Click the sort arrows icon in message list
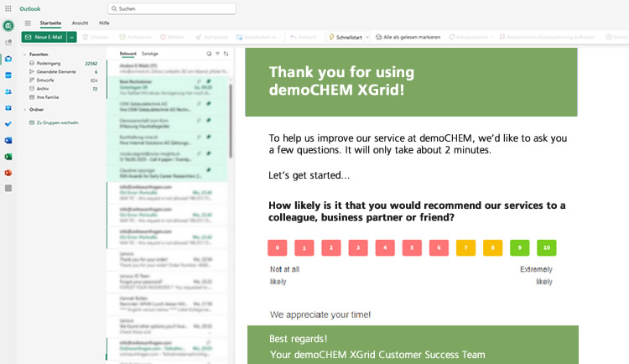Screen dimensions: 629x364 (x=226, y=53)
